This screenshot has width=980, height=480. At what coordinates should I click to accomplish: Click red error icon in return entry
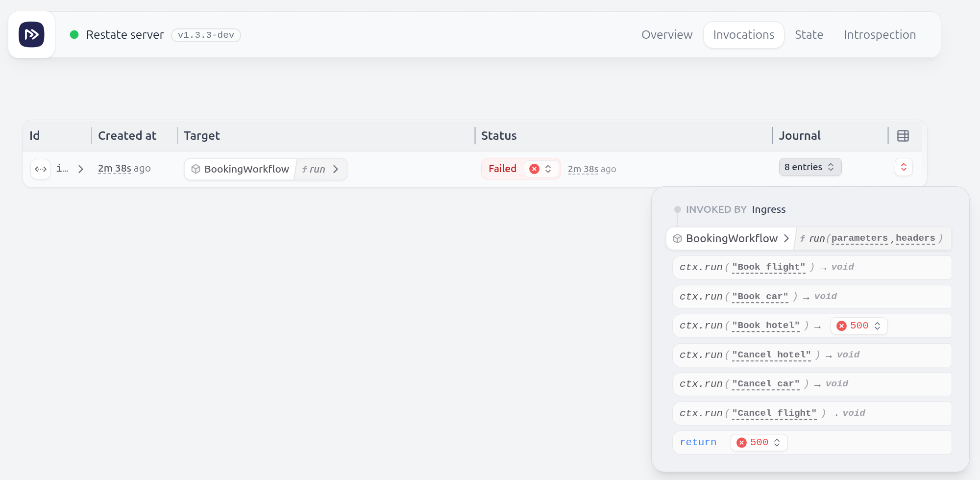pos(742,442)
